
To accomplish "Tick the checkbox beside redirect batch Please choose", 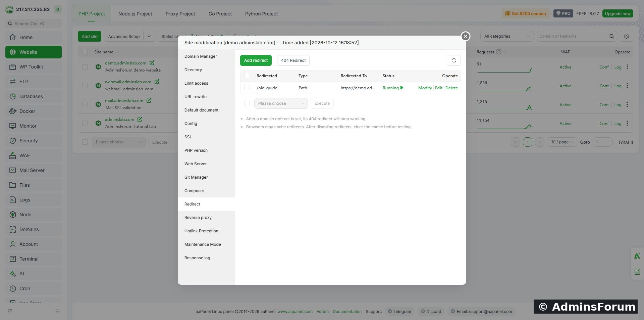I will click(247, 103).
